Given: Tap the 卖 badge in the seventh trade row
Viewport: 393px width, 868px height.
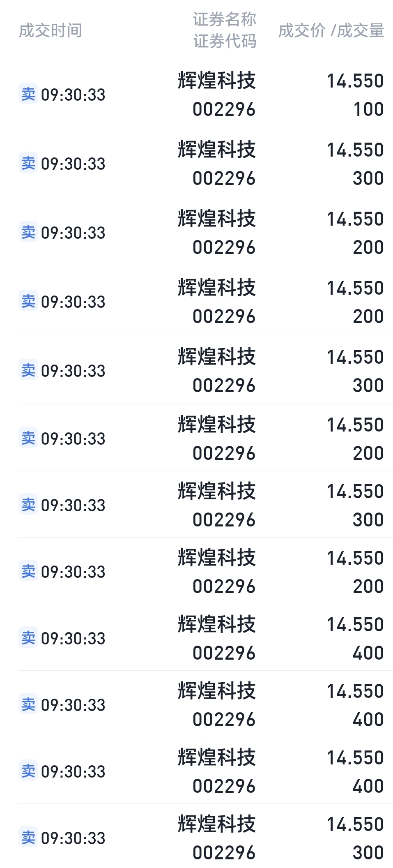Looking at the screenshot, I should [28, 505].
